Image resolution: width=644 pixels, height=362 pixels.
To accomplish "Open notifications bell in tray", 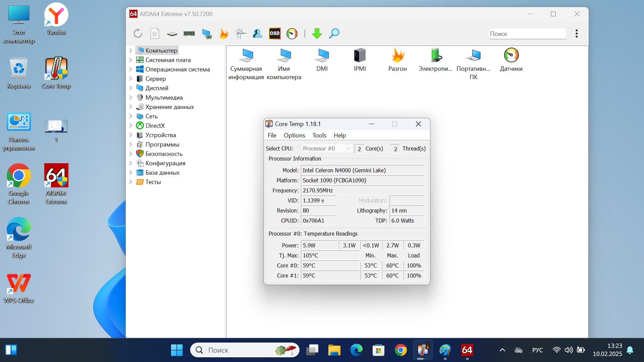I will pos(630,350).
